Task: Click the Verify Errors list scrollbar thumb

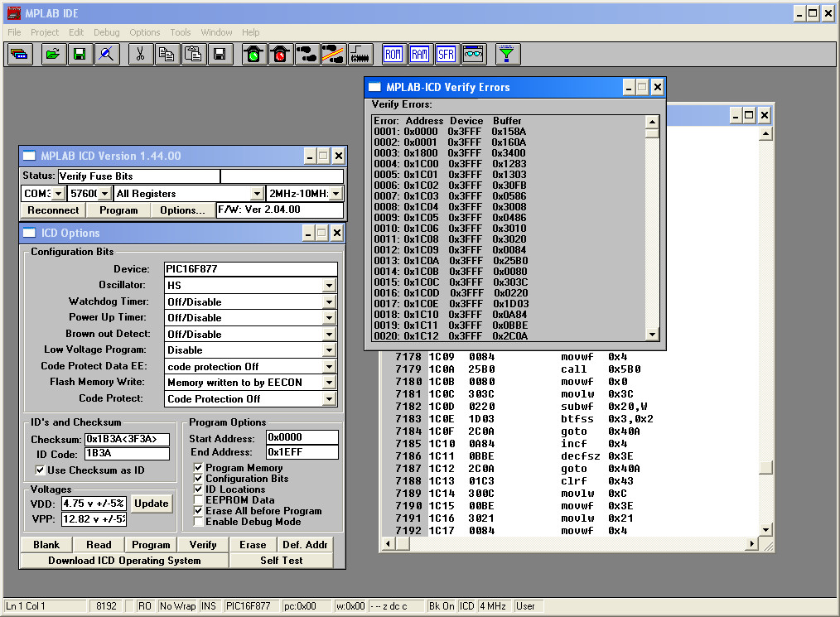Action: 652,133
